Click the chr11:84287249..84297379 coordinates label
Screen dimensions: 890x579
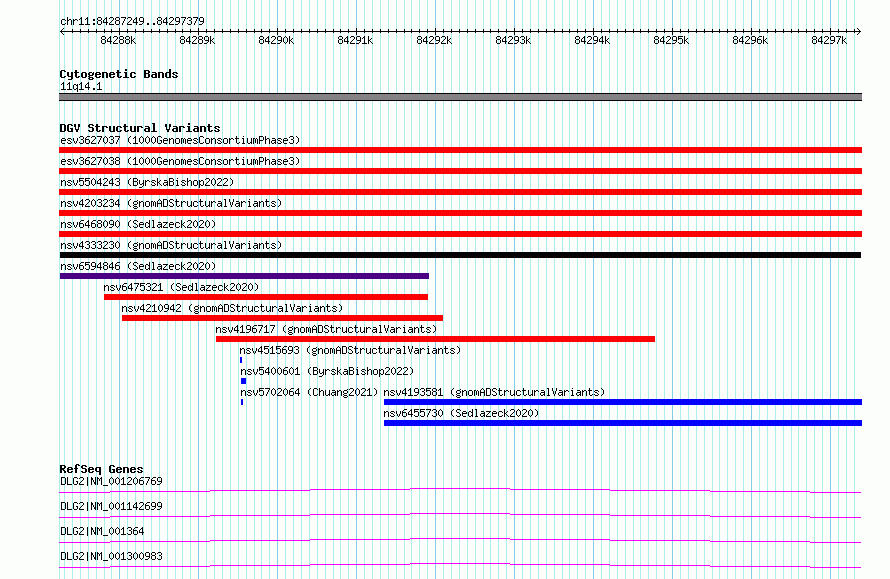(132, 21)
